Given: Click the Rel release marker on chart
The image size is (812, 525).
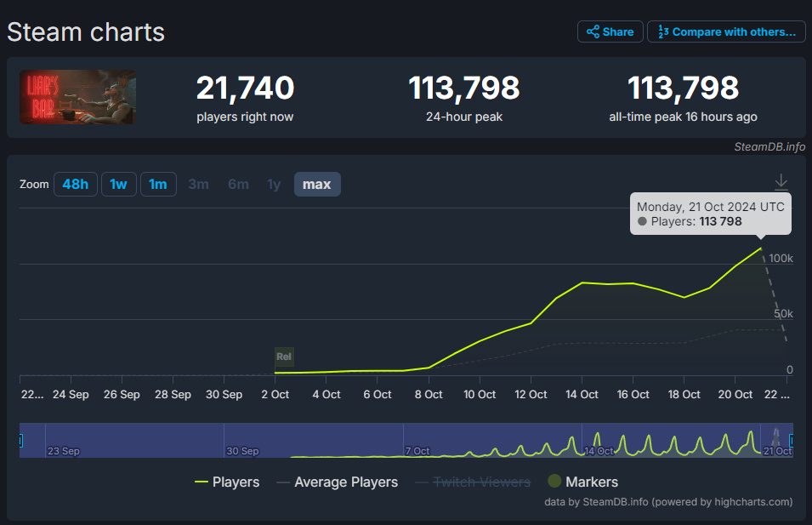Looking at the screenshot, I should click(x=284, y=357).
